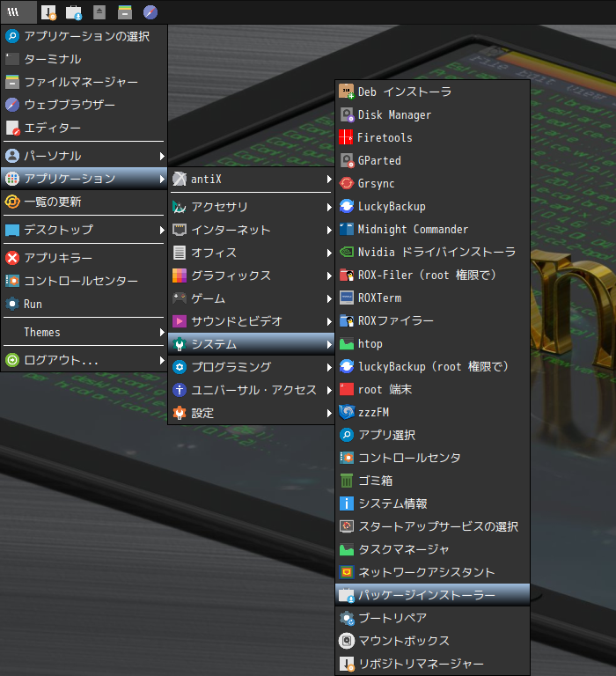Viewport: 616px width, 676px height.
Task: Expand the Themes submenu arrow
Action: pyautogui.click(x=162, y=332)
